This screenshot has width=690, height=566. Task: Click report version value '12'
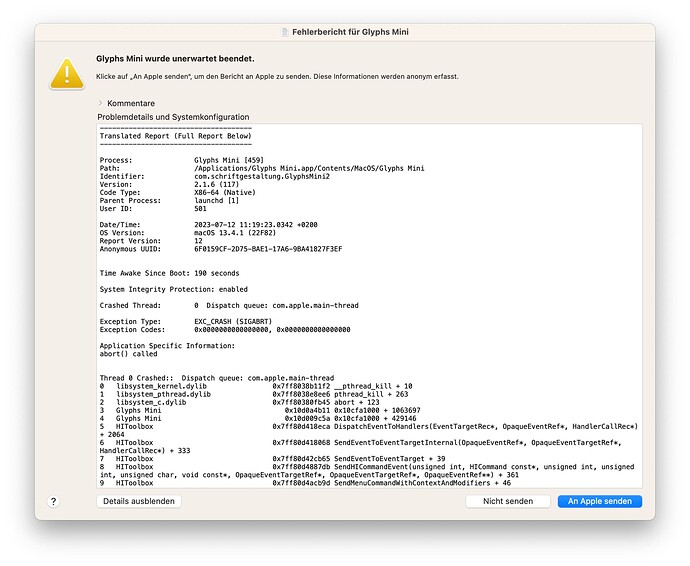[198, 241]
